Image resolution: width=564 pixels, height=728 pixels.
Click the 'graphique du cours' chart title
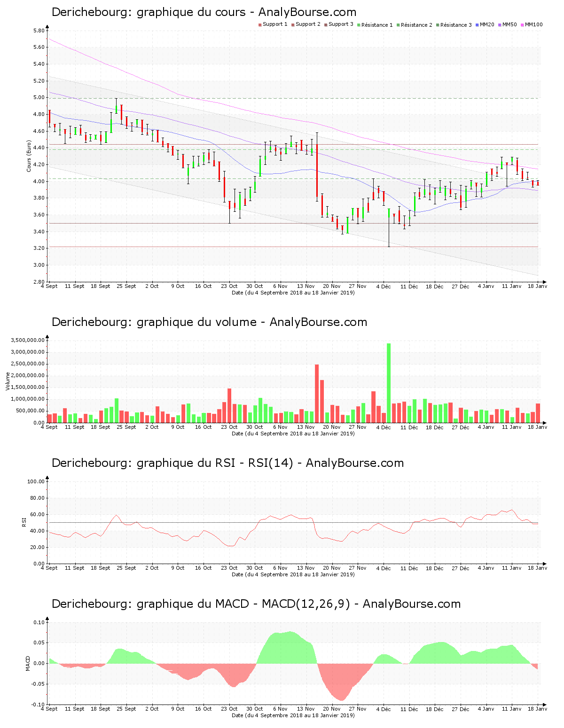pos(204,12)
